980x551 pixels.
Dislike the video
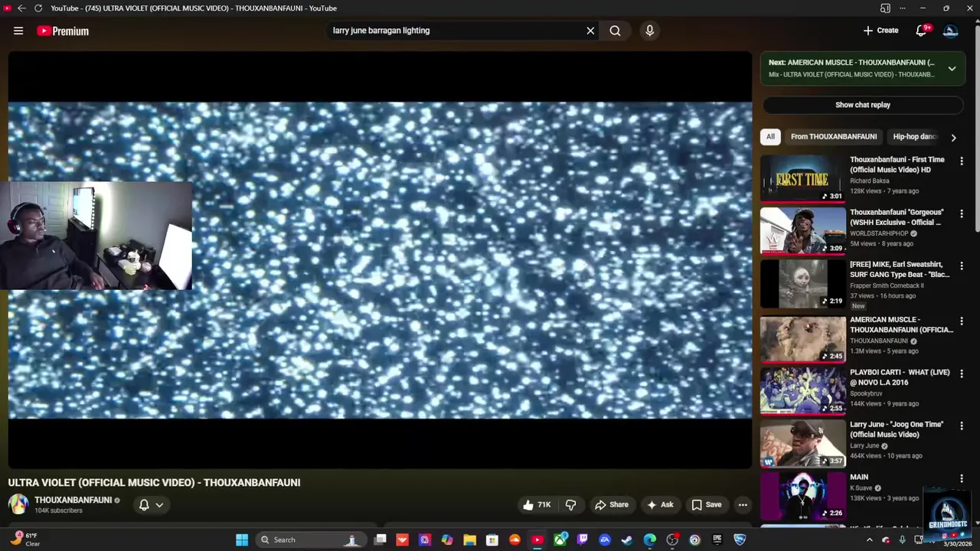[x=570, y=504]
